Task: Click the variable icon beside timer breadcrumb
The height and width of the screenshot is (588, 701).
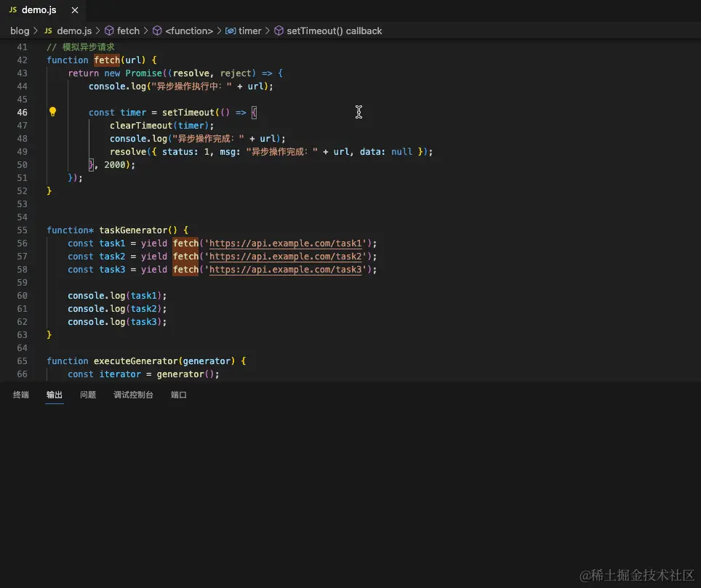Action: [231, 31]
